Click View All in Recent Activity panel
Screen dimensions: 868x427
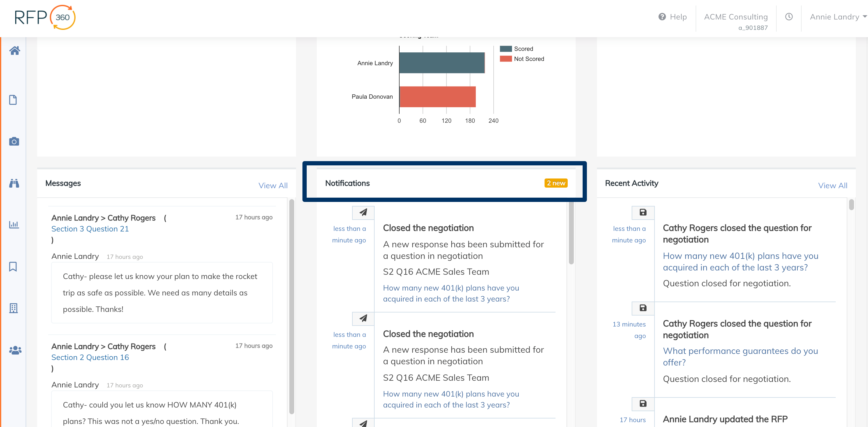(x=833, y=185)
